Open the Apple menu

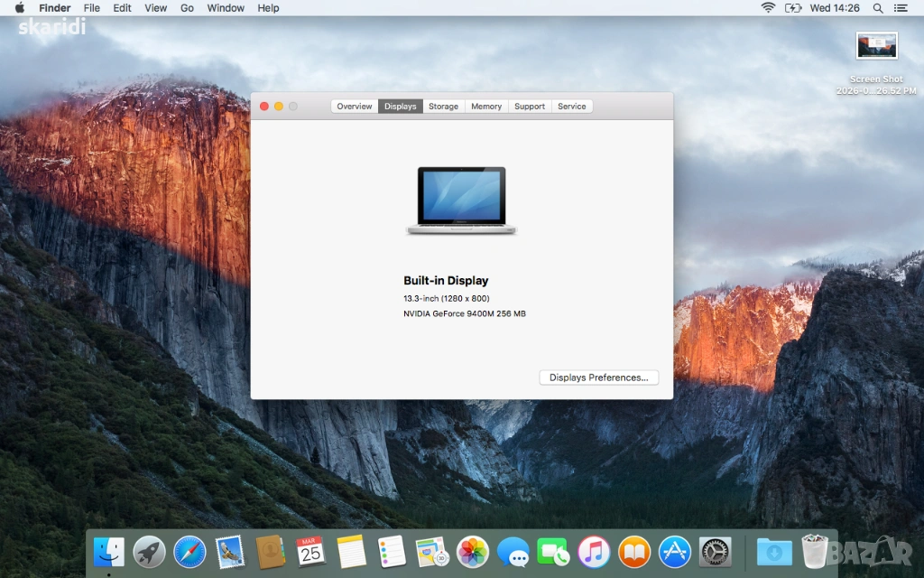click(19, 8)
